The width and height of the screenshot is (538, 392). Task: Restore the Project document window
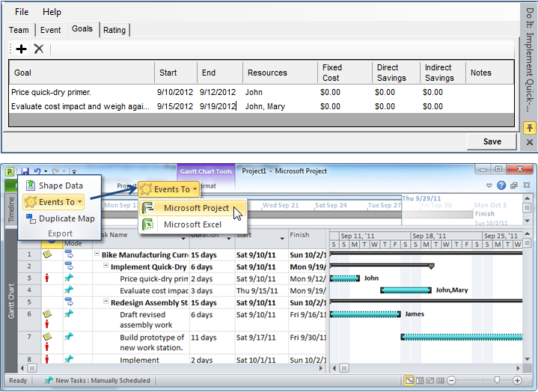coord(513,186)
